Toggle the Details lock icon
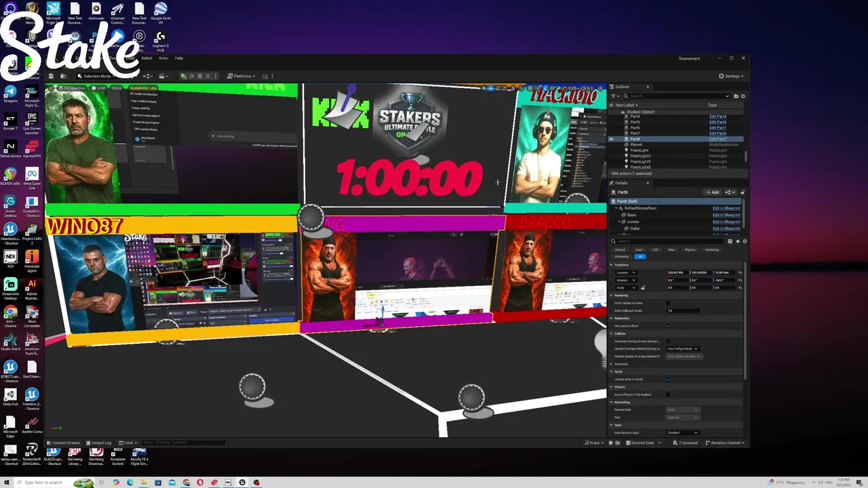This screenshot has width=868, height=488. point(743,192)
